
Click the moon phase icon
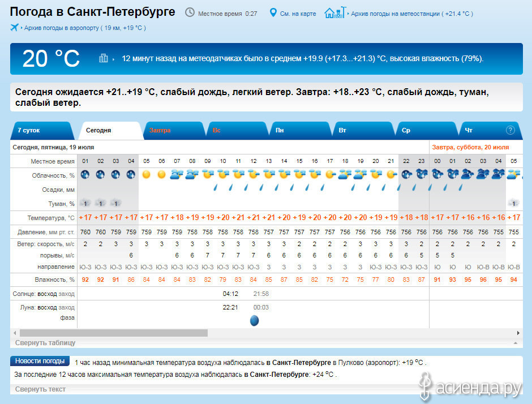click(255, 320)
